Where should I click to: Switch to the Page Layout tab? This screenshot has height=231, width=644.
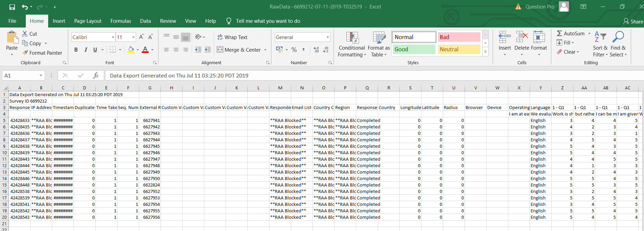click(88, 21)
